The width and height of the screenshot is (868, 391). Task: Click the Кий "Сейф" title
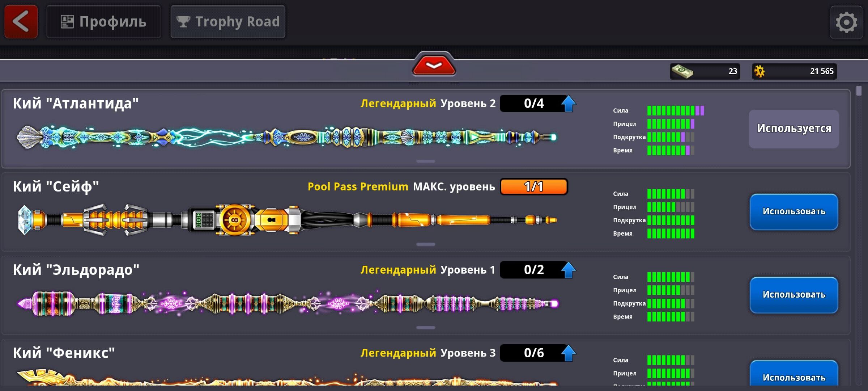pyautogui.click(x=56, y=187)
